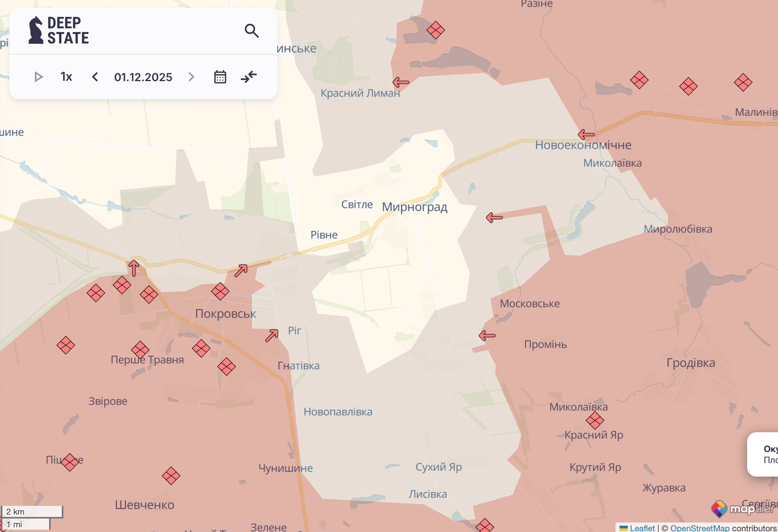The width and height of the screenshot is (778, 532).
Task: Go to next date arrow
Action: pos(191,77)
